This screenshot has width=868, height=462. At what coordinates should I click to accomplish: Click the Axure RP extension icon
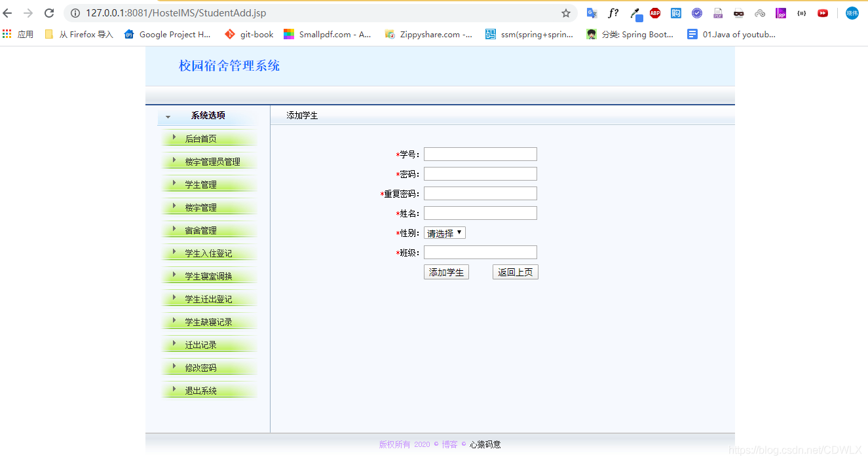pyautogui.click(x=781, y=12)
